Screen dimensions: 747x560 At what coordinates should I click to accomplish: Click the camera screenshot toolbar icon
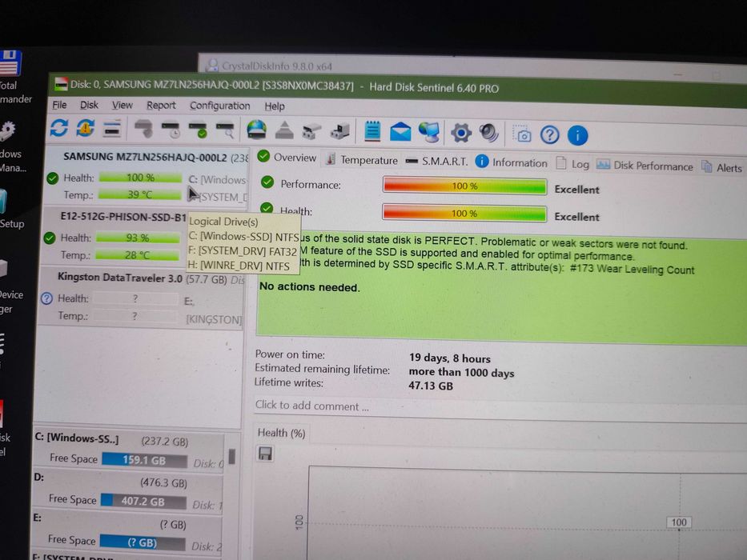click(x=522, y=134)
